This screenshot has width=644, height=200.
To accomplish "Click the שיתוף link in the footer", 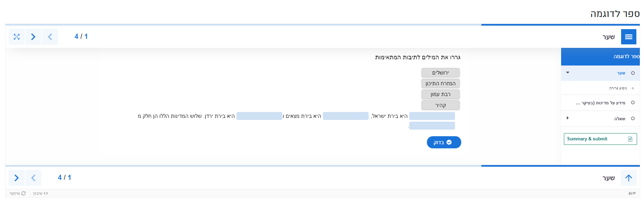I will click(x=18, y=193).
